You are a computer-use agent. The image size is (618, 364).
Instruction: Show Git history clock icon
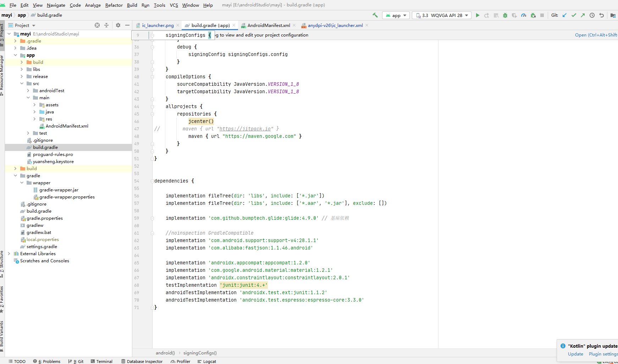[592, 15]
